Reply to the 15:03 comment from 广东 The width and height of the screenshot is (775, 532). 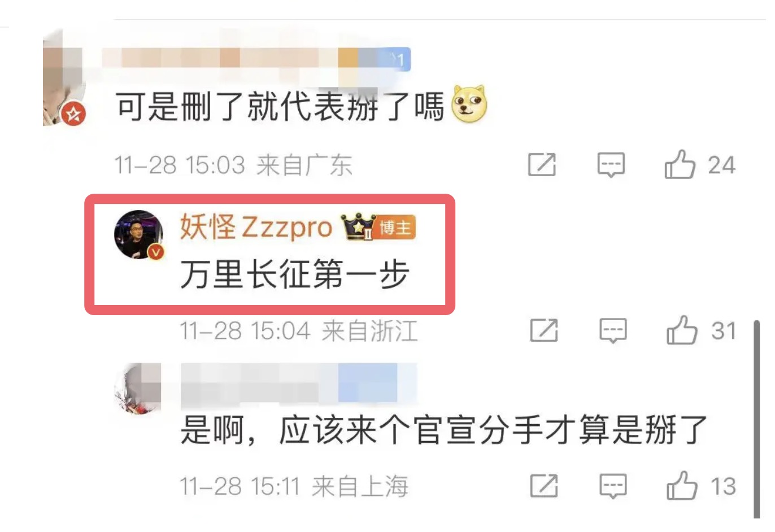pyautogui.click(x=611, y=165)
